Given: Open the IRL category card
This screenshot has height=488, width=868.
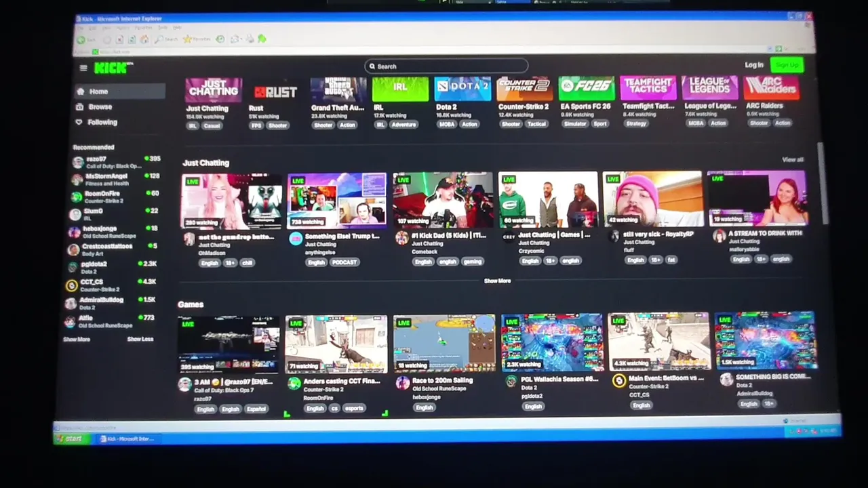Looking at the screenshot, I should 400,89.
